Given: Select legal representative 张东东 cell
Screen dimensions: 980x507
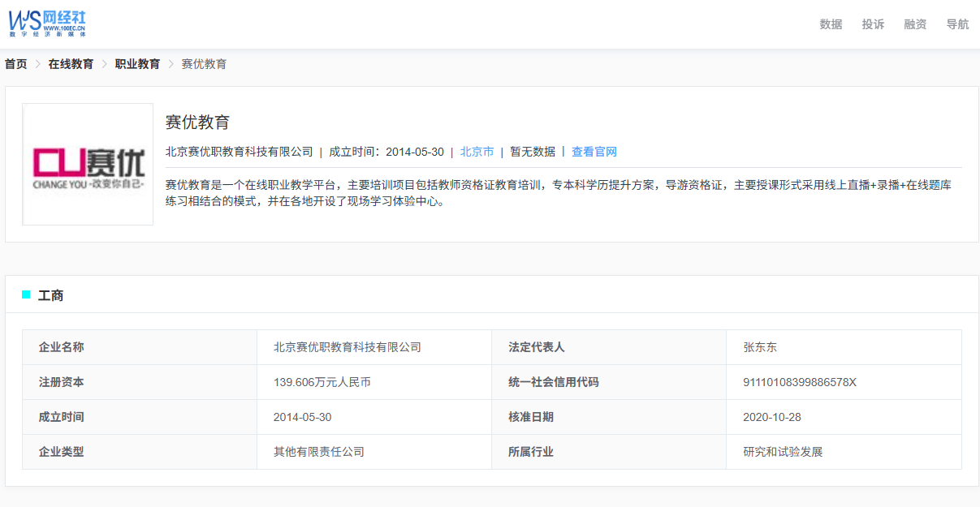Looking at the screenshot, I should point(844,347).
